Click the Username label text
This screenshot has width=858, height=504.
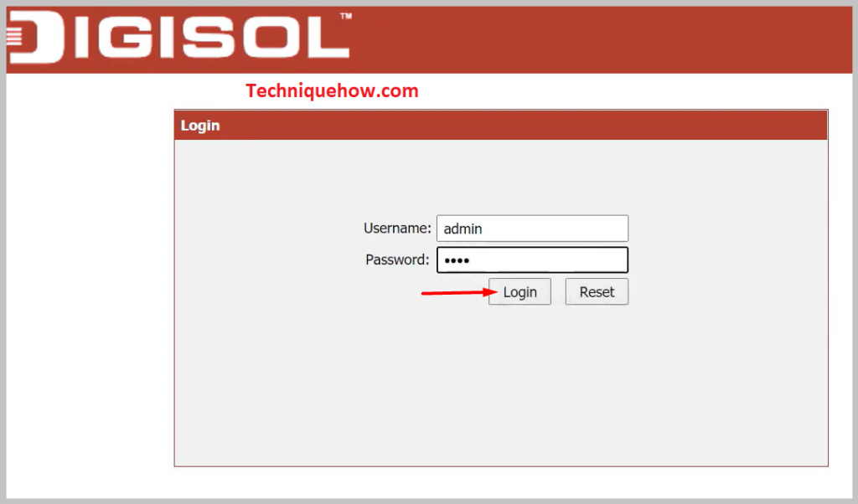pos(397,228)
